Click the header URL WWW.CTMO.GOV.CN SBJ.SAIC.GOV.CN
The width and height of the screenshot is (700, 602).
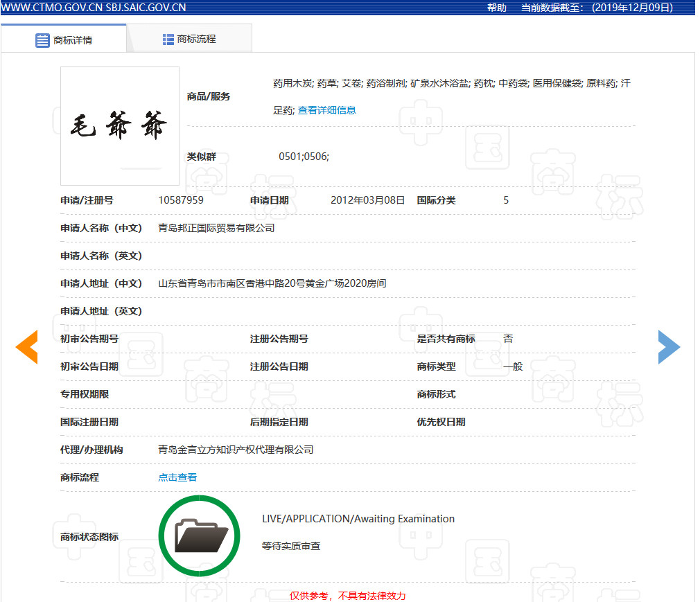94,8
